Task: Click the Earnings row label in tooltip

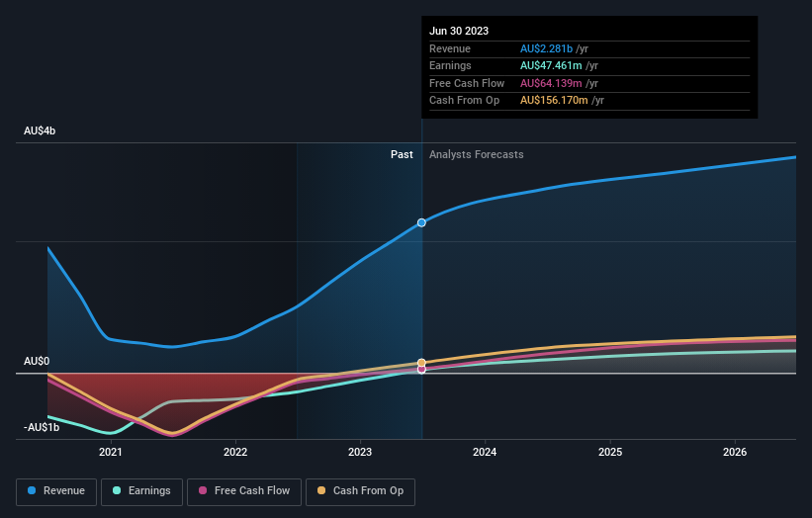Action: click(450, 65)
